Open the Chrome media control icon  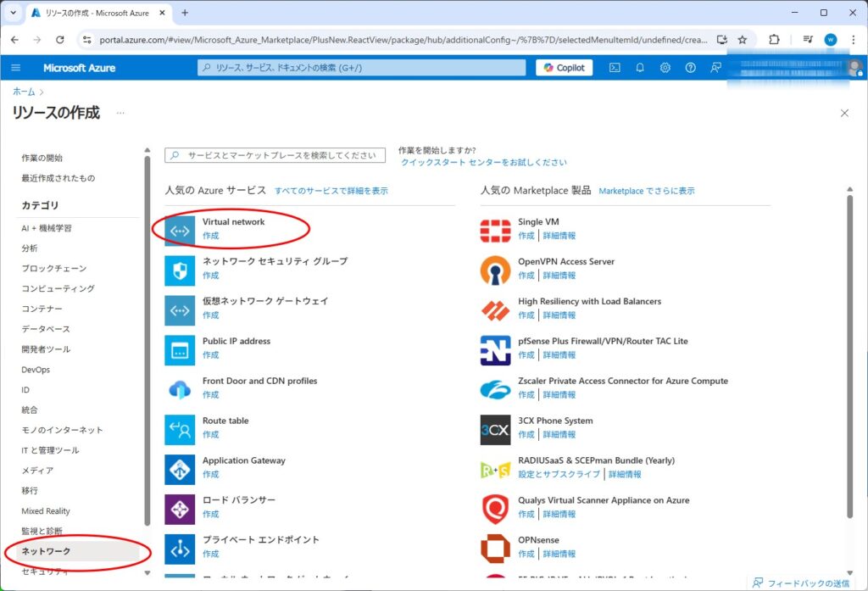[x=808, y=40]
